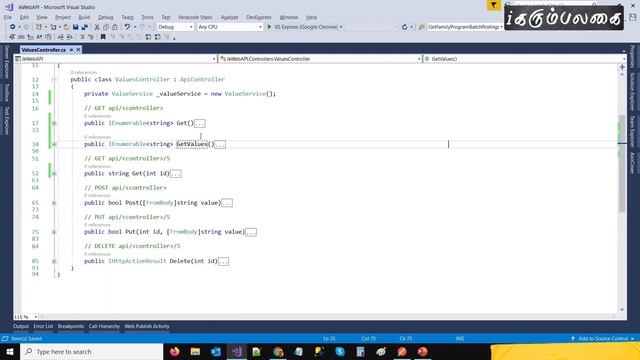Collapse the ValuesController class on line 12
The image size is (640, 360).
[x=54, y=80]
